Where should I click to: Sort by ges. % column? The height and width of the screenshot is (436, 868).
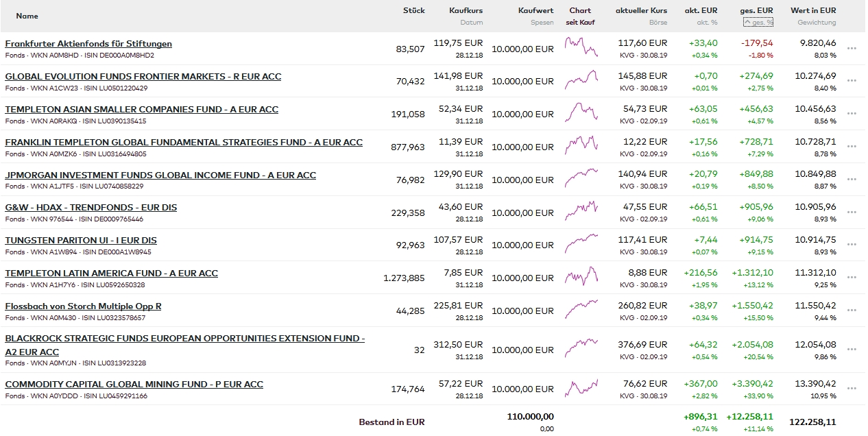click(758, 23)
